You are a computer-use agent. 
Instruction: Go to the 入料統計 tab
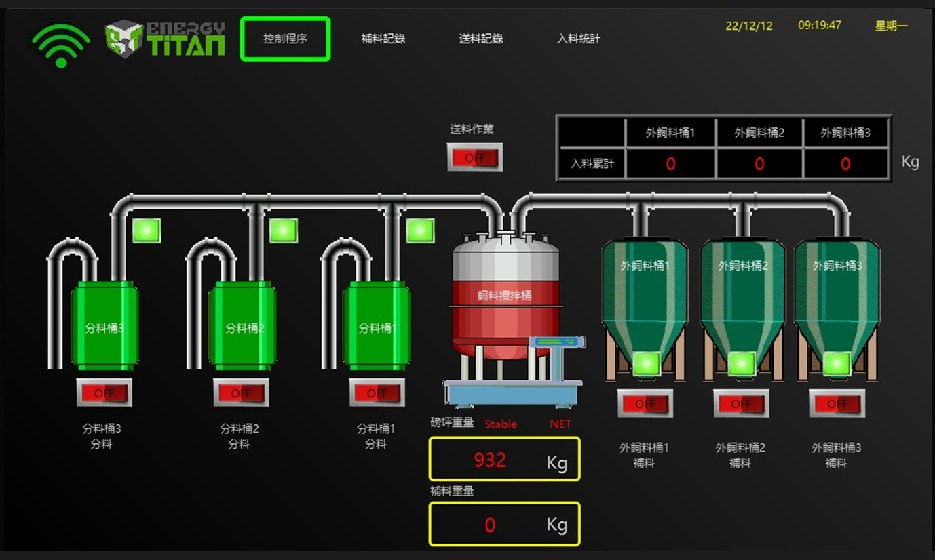pyautogui.click(x=579, y=39)
